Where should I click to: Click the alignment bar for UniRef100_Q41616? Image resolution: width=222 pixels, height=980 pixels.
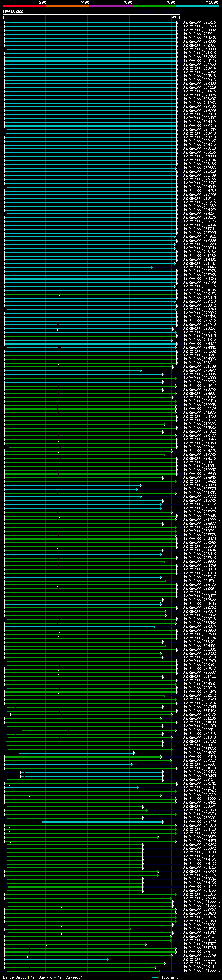click(91, 53)
